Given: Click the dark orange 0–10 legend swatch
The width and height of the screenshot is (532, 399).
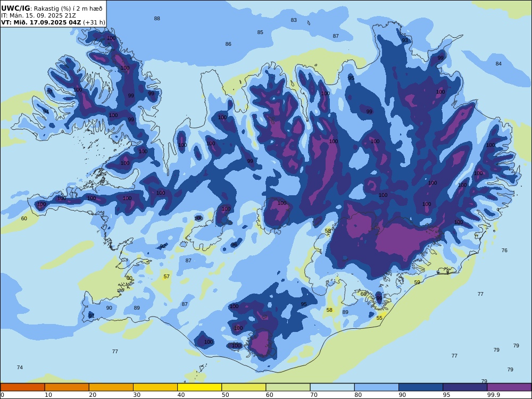Looking at the screenshot, I should [x=22, y=387].
